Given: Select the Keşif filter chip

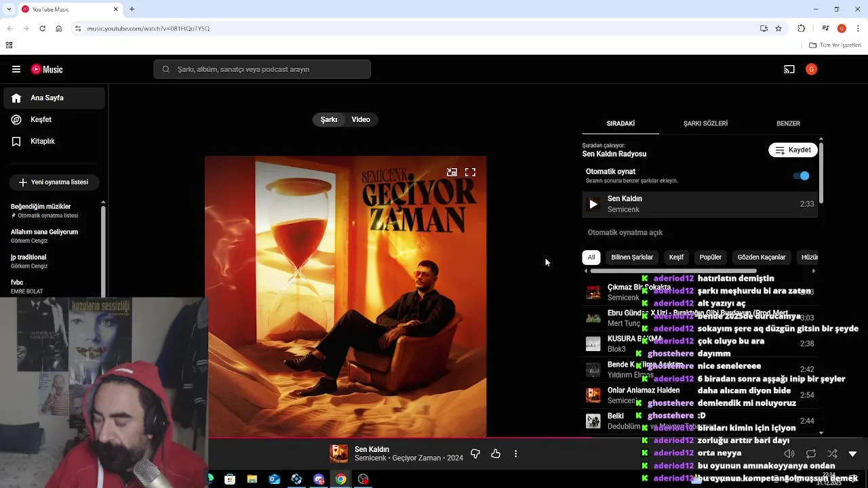Looking at the screenshot, I should point(676,258).
